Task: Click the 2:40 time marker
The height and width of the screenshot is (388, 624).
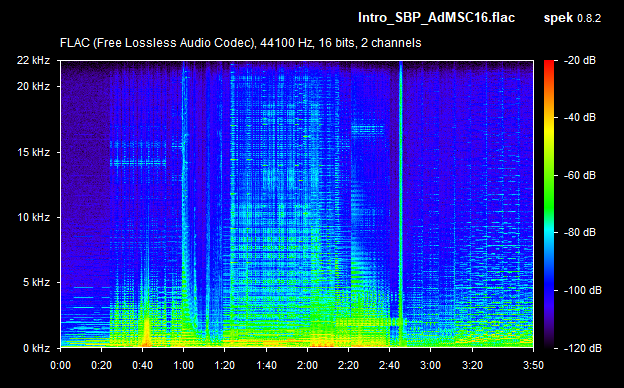Action: coord(389,365)
